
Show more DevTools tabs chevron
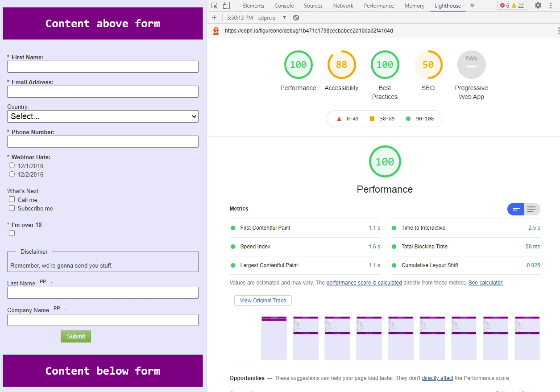(472, 5)
